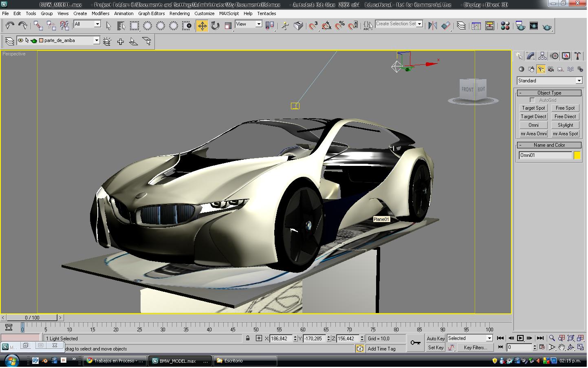
Task: Click the Skylight button
Action: coord(565,126)
